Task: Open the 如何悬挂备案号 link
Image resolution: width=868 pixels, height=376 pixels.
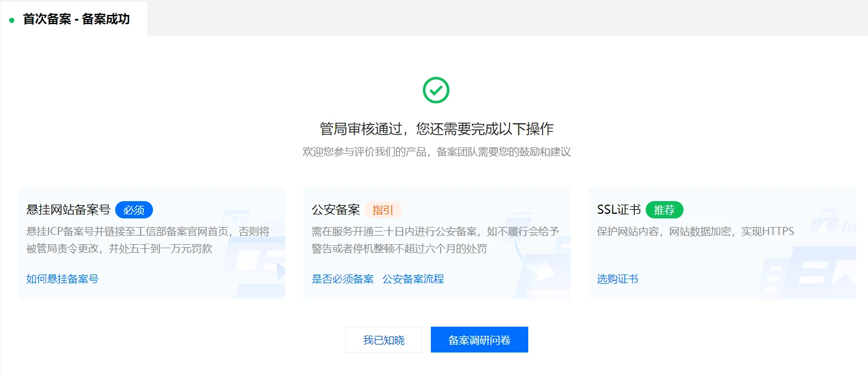Action: click(x=62, y=279)
